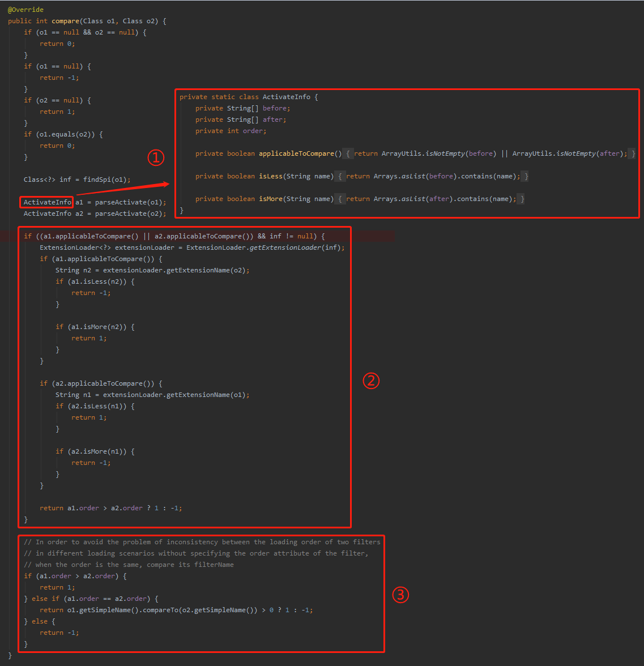Image resolution: width=644 pixels, height=666 pixels.
Task: Click the parseActivate(o2) call
Action: [x=129, y=214]
